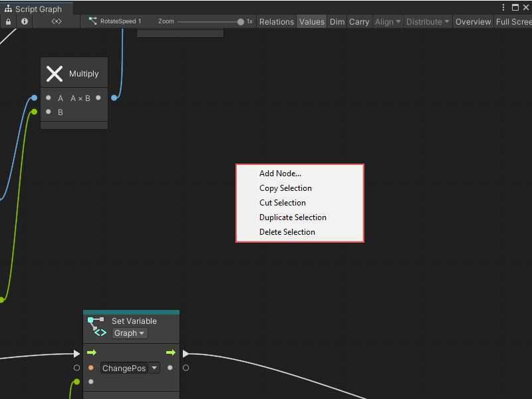This screenshot has height=399, width=532.
Task: Toggle the Values display option
Action: coord(312,21)
